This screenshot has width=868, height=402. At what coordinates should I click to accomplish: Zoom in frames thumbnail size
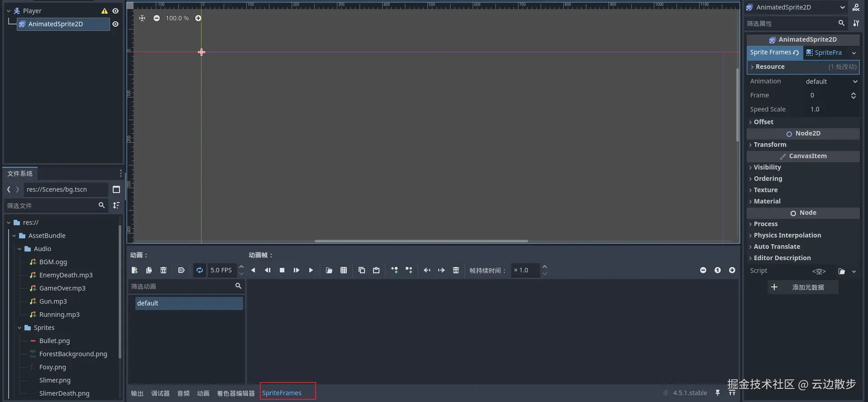732,270
